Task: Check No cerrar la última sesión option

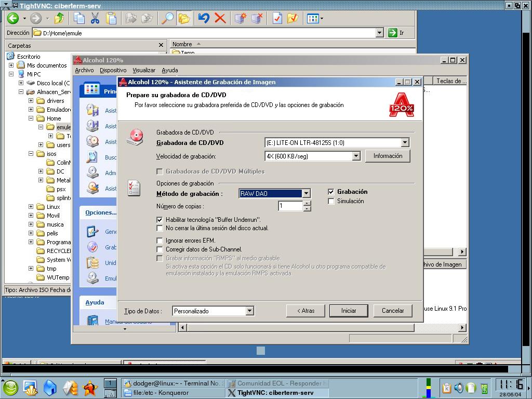Action: tap(159, 228)
